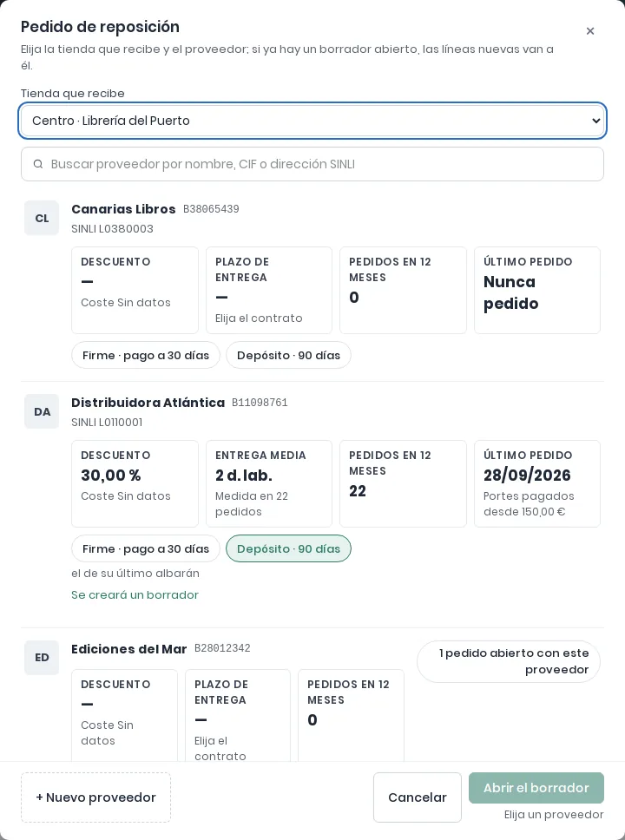Click SINLI L0380003 text
This screenshot has height=840, width=625.
[x=113, y=229]
